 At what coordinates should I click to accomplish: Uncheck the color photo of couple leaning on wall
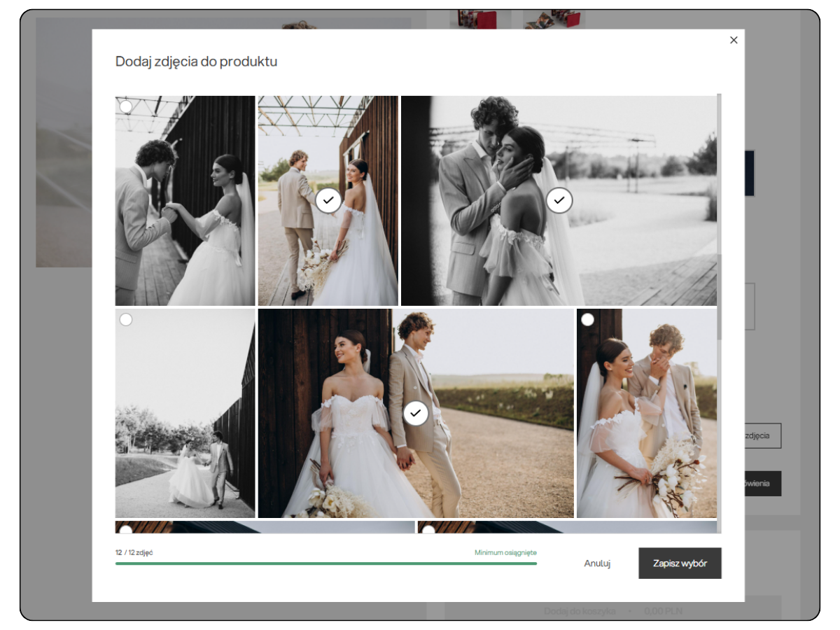pos(416,413)
